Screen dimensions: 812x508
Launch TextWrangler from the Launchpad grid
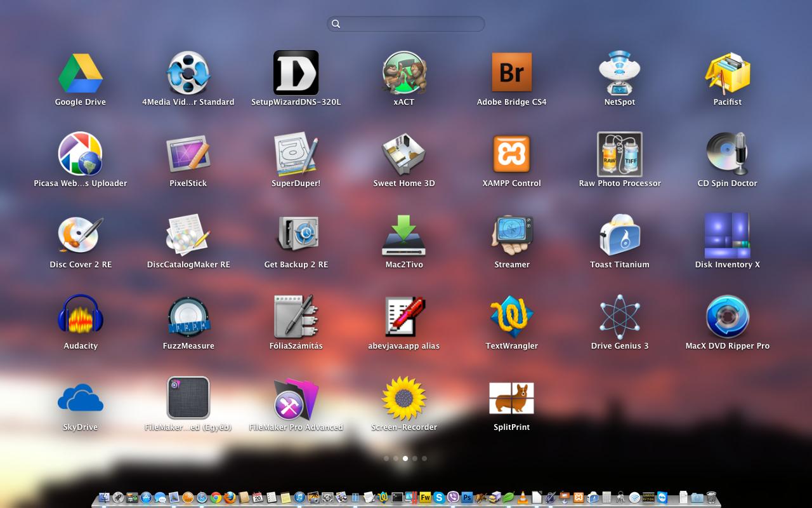[x=512, y=316]
